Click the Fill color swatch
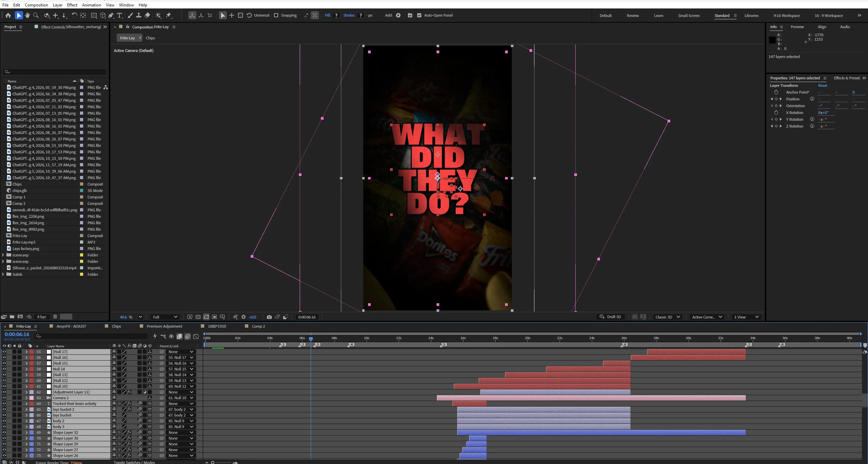The width and height of the screenshot is (868, 464). pyautogui.click(x=336, y=15)
